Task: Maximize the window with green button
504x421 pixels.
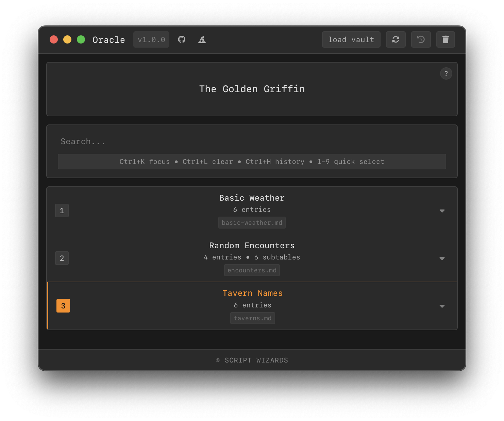Action: (x=81, y=39)
